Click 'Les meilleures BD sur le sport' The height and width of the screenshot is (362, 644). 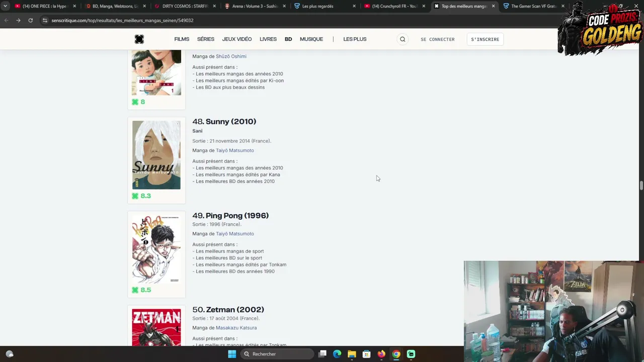229,258
